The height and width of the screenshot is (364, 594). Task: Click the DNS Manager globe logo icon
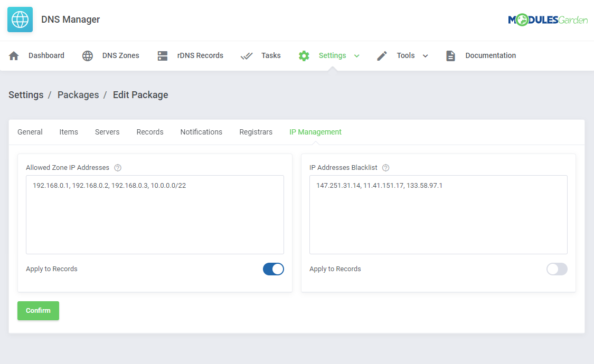20,20
